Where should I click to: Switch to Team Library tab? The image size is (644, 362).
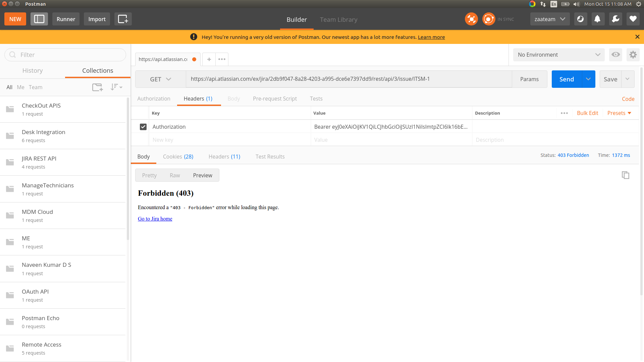coord(338,19)
